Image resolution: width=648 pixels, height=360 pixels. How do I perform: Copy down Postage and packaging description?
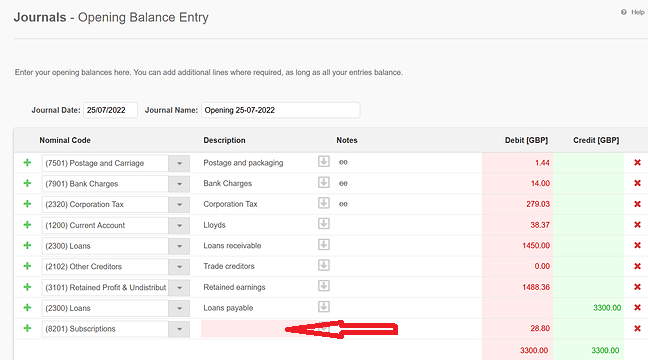[x=324, y=162]
